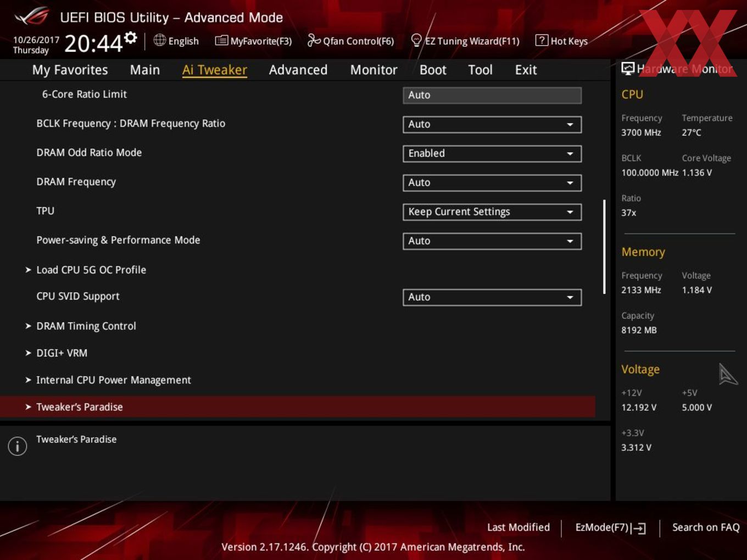Click the 2133 MHz memory frequency value

point(641,290)
